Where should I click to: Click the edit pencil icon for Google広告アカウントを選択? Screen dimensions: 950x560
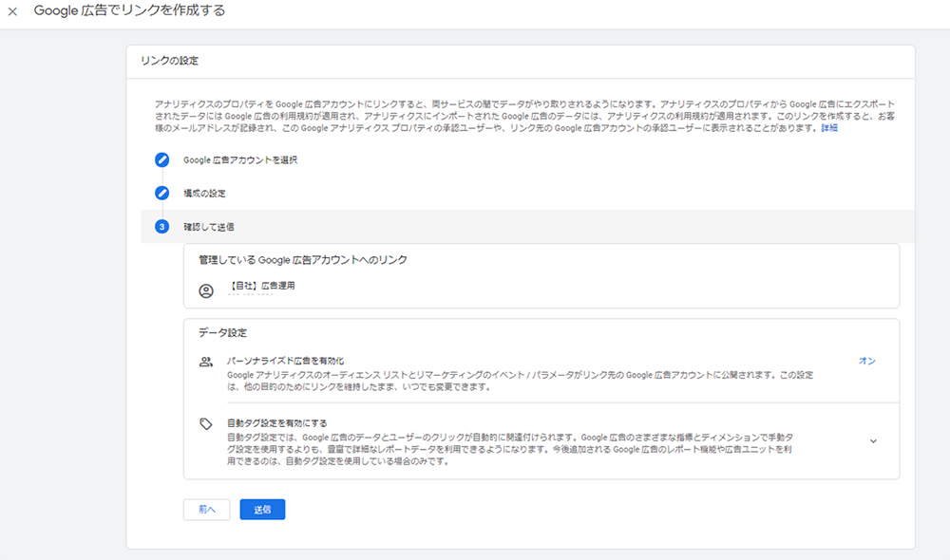pyautogui.click(x=161, y=159)
